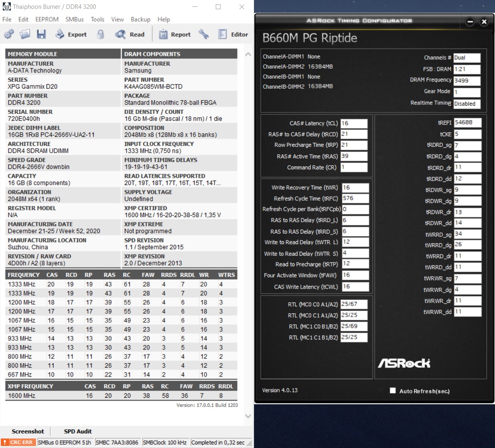
Task: Open the View menu
Action: click(x=117, y=19)
